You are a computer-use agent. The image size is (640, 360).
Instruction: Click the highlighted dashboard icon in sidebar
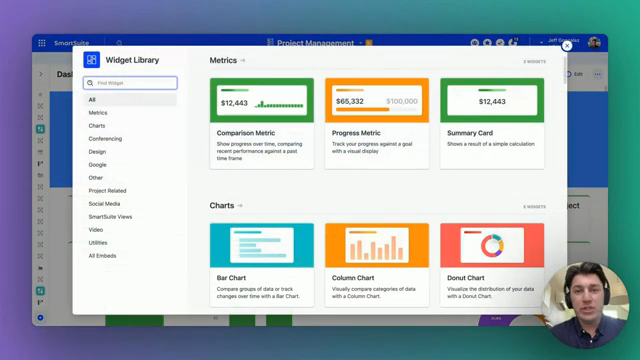pyautogui.click(x=40, y=129)
